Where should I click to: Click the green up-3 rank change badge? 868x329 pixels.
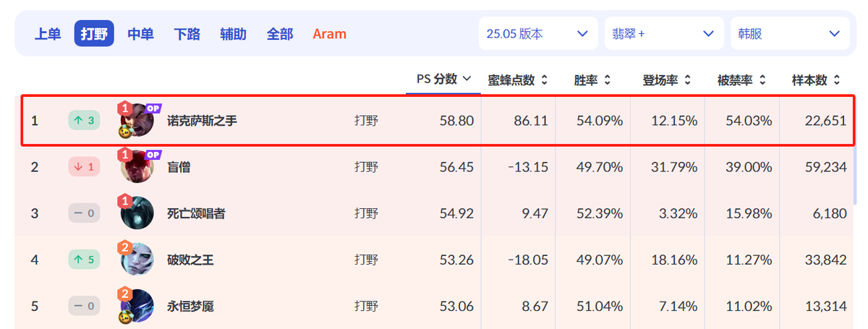click(84, 120)
